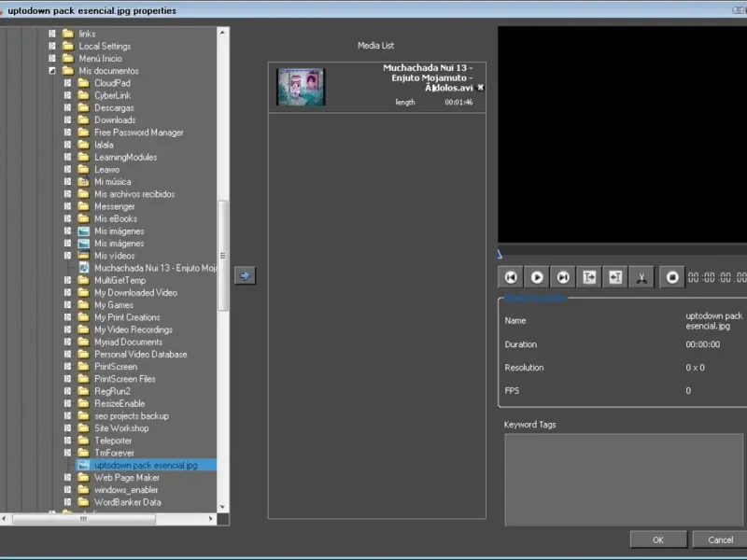Click Personal Video Database folder icon

tap(83, 355)
